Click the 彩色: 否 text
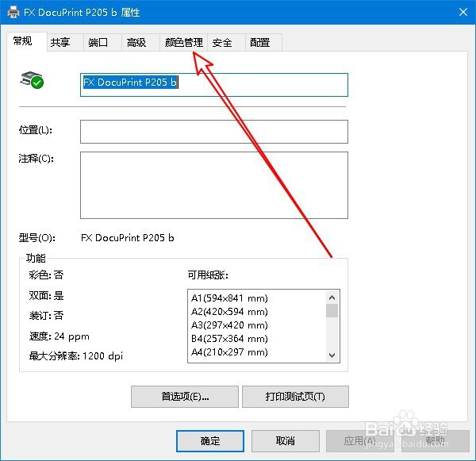476x461 pixels. [x=46, y=275]
